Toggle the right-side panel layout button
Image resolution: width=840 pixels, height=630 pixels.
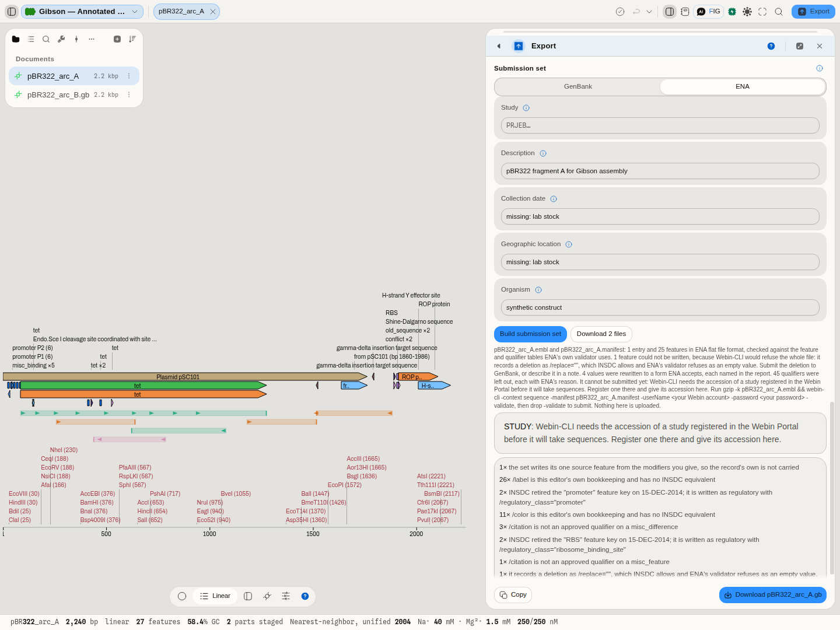(670, 12)
